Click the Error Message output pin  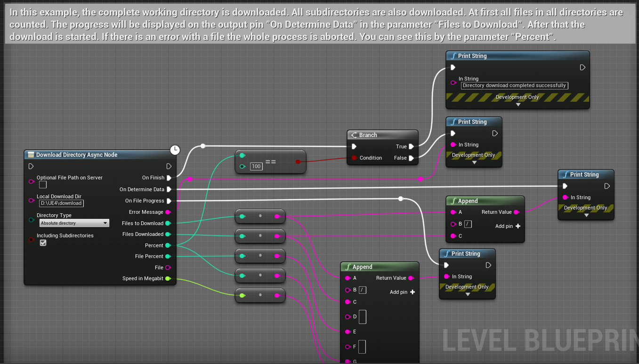168,212
